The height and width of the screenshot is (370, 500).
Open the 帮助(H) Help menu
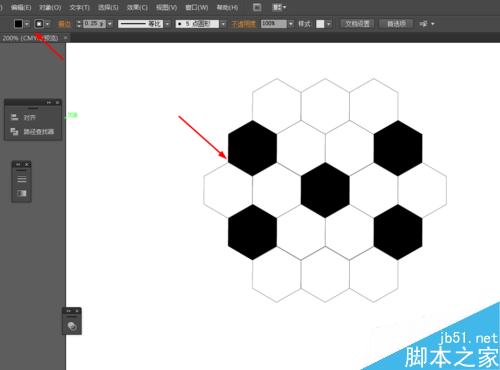coord(227,7)
